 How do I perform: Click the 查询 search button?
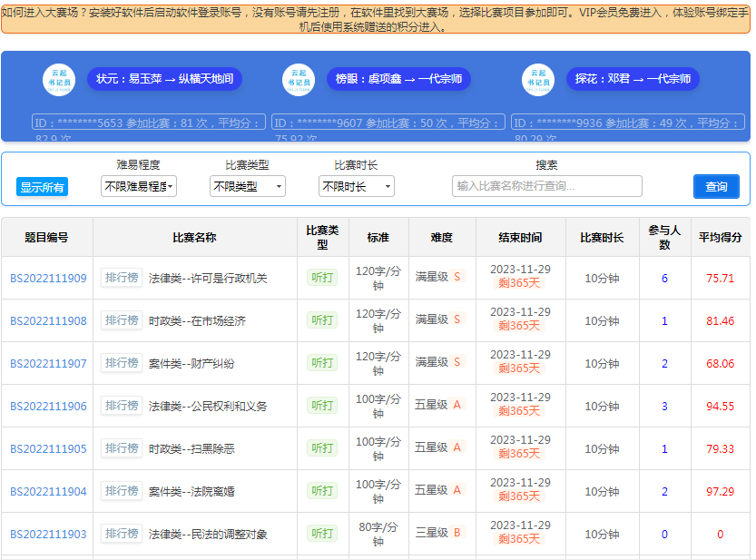click(x=716, y=187)
